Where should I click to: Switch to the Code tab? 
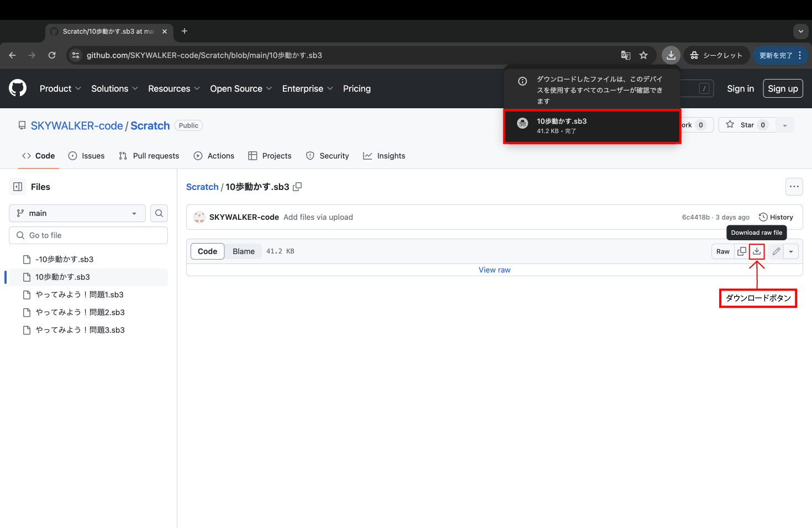[x=38, y=156]
